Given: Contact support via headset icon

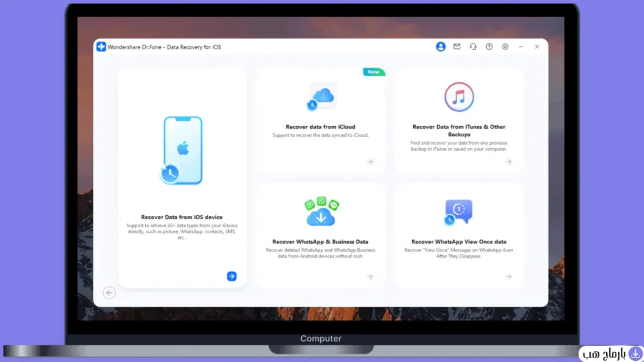Looking at the screenshot, I should 473,47.
